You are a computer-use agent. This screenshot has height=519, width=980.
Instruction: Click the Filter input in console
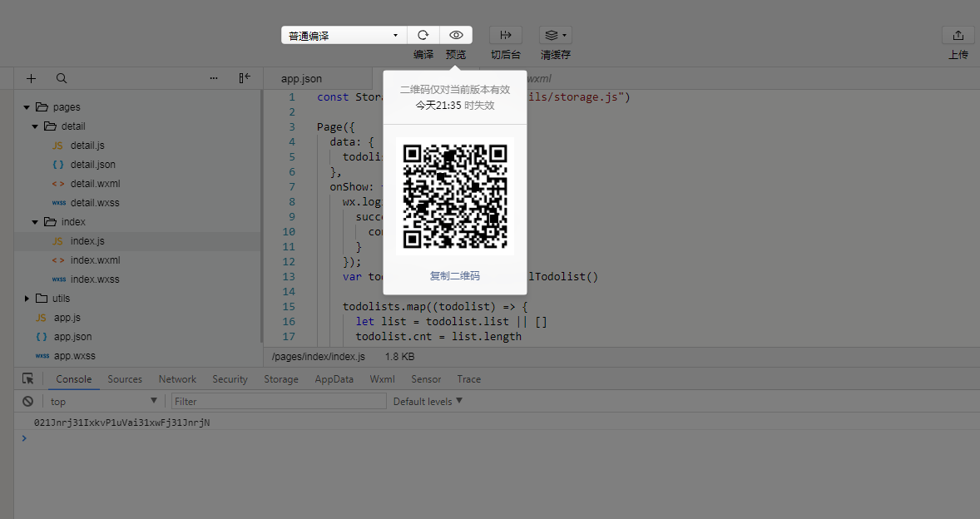tap(279, 401)
